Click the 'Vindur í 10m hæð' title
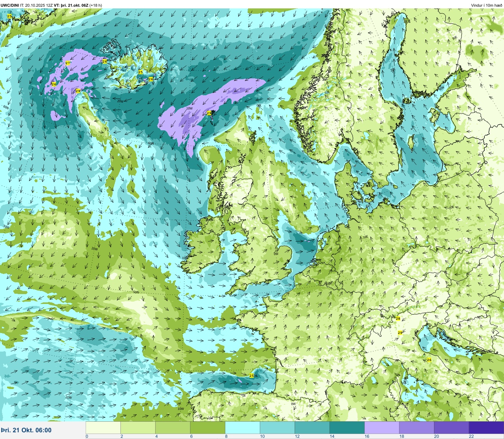 pos(486,5)
